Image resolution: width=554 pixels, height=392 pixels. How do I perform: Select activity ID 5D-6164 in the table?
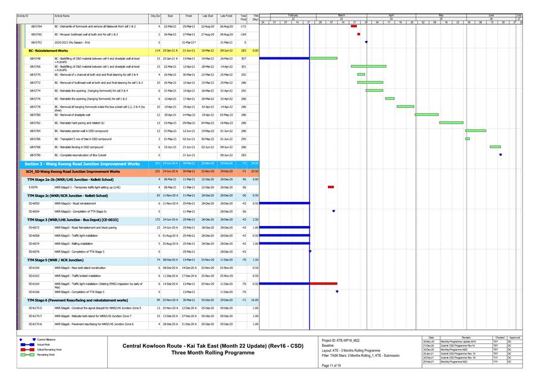[x=34, y=283]
